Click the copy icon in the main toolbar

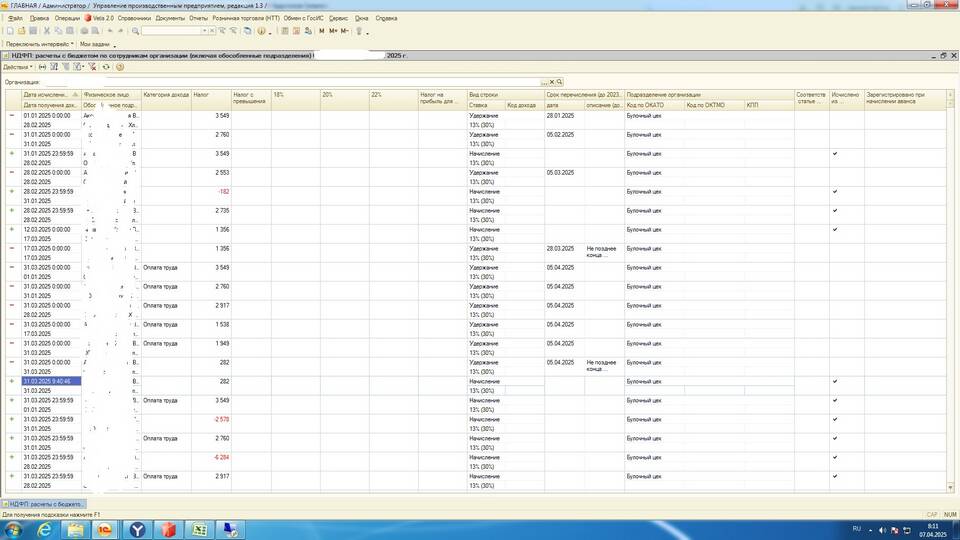(58, 31)
